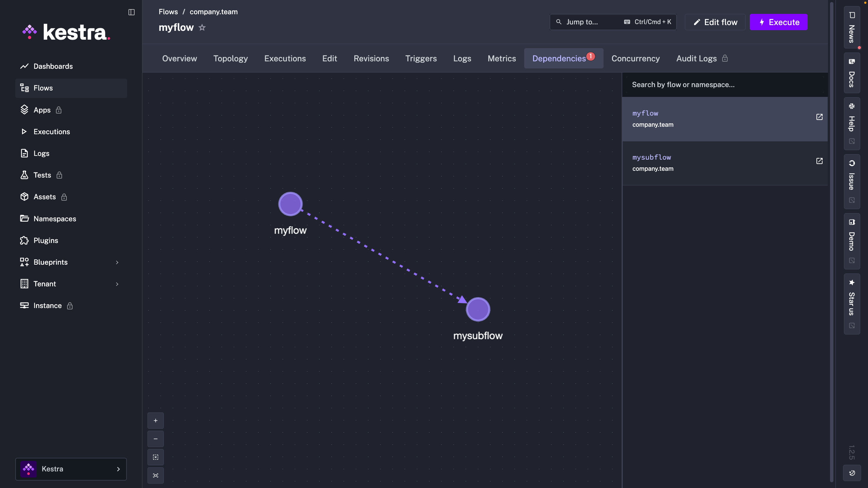Open myflow in new tab icon
Viewport: 868px width, 488px height.
819,117
